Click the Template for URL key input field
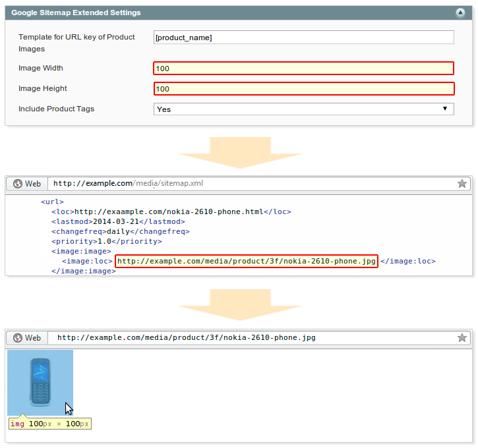The width and height of the screenshot is (478, 448). pyautogui.click(x=303, y=38)
